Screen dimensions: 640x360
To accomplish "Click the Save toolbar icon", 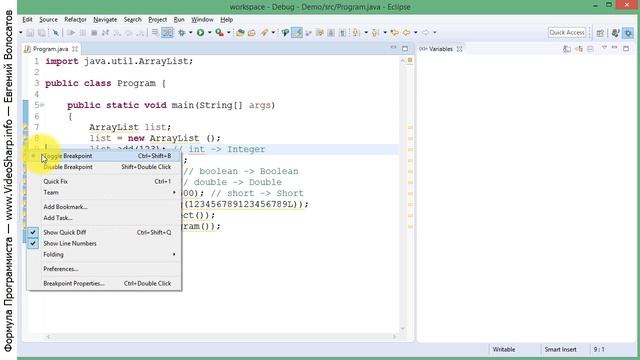I will coord(30,33).
